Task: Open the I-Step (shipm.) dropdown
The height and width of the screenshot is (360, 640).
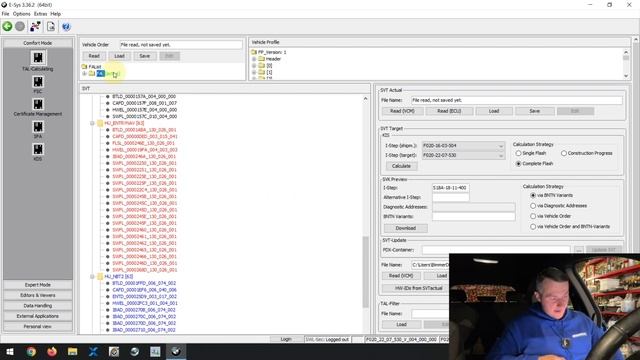Action: (x=463, y=146)
